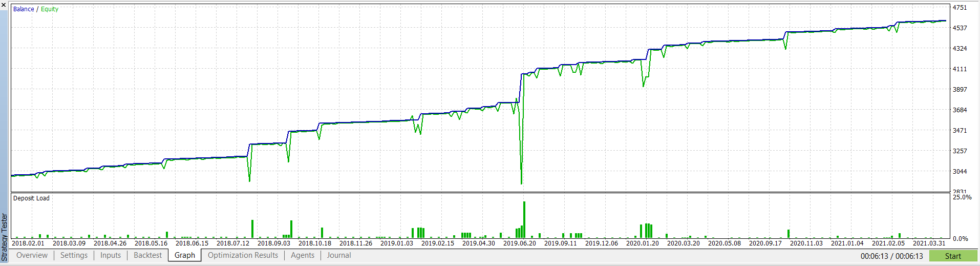Click the 4537 axis value
Screen dimensions: 980x266
[x=960, y=28]
